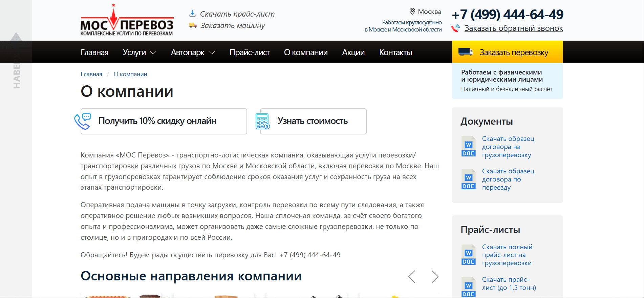
Task: Click the location pin icon near Москва
Action: pyautogui.click(x=412, y=11)
